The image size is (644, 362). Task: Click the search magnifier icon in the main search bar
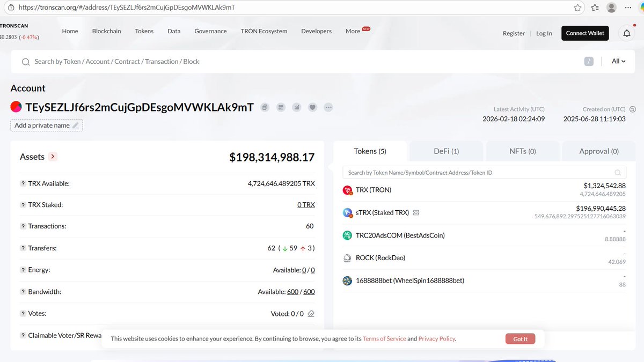point(26,62)
